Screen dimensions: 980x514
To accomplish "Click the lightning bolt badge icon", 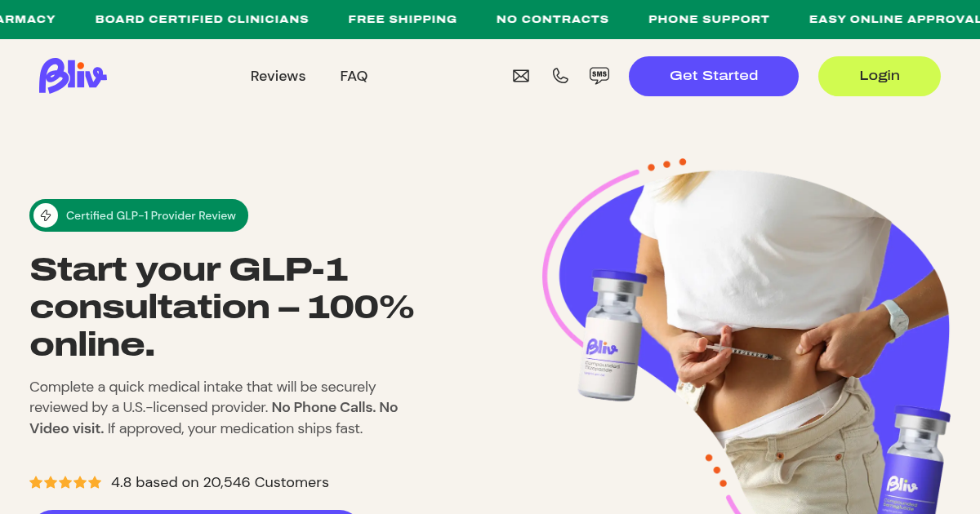I will 46,215.
